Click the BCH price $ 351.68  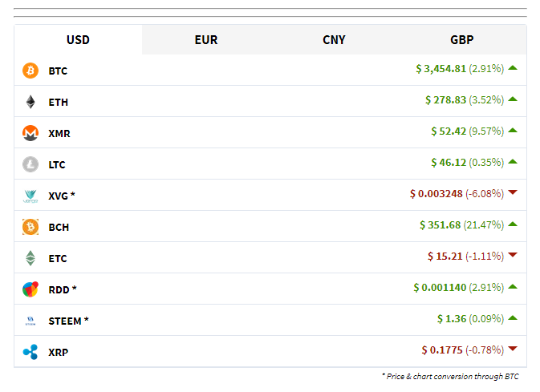coord(441,225)
